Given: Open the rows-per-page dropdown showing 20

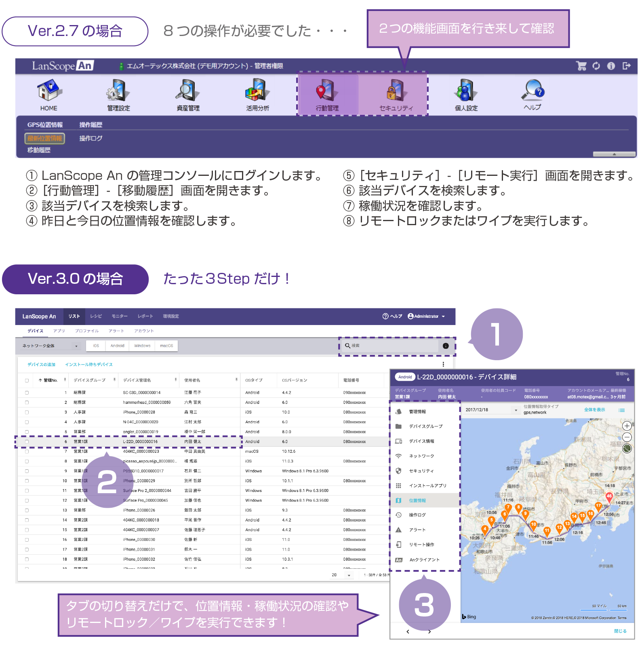Looking at the screenshot, I should (341, 575).
